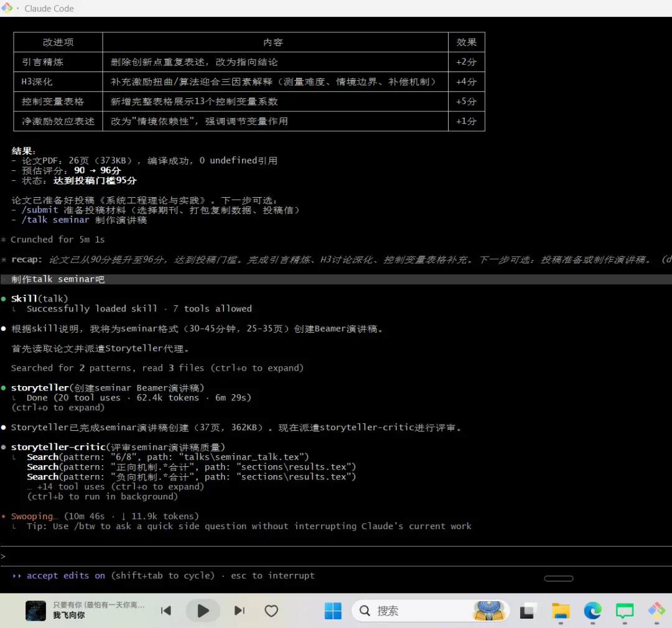Click the storyteller(创建seminar Beamer演讲稿) line

pos(108,387)
